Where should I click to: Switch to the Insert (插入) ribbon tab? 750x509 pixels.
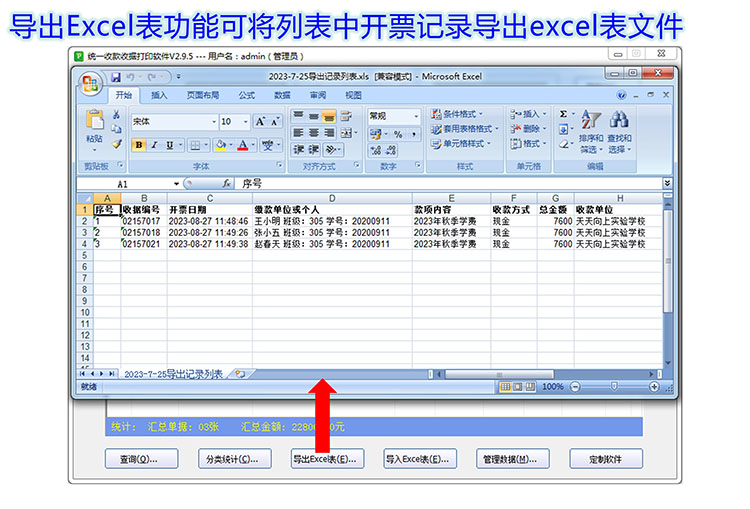click(159, 95)
